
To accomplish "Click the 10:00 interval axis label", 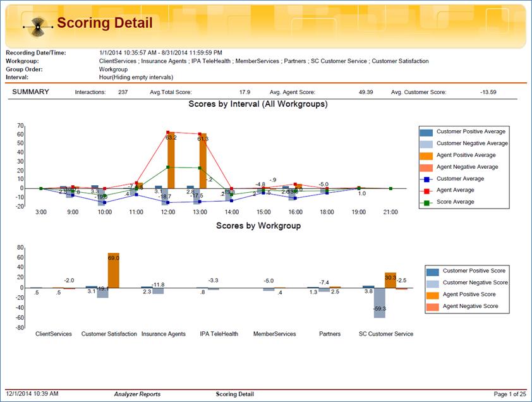I will pyautogui.click(x=104, y=212).
